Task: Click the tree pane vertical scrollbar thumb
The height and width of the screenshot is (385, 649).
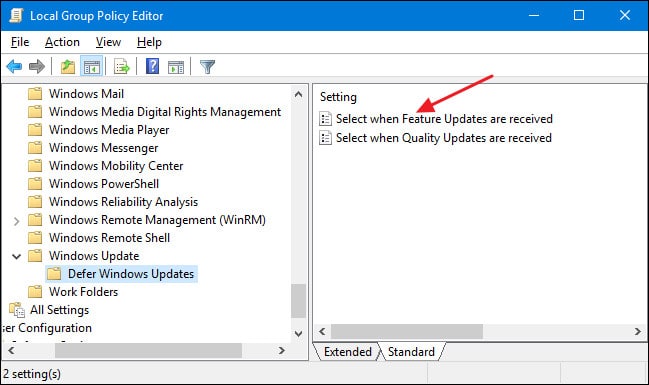Action: point(298,301)
